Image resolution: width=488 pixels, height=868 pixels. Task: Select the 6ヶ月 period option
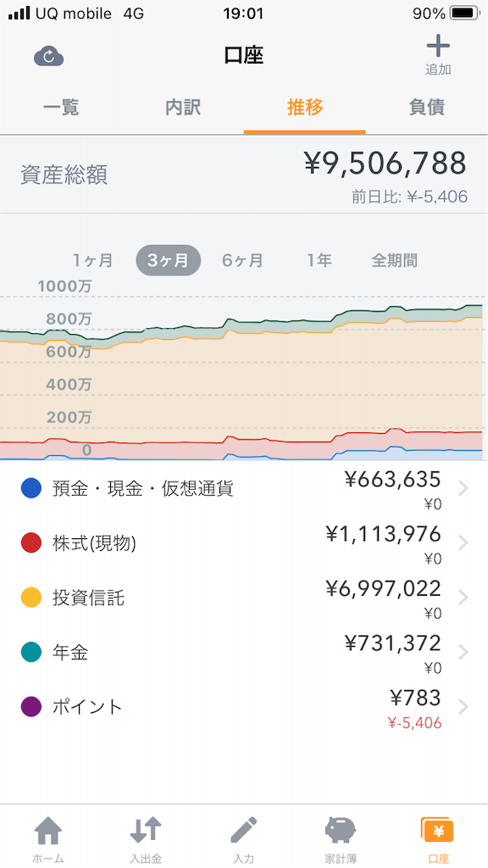(x=242, y=260)
